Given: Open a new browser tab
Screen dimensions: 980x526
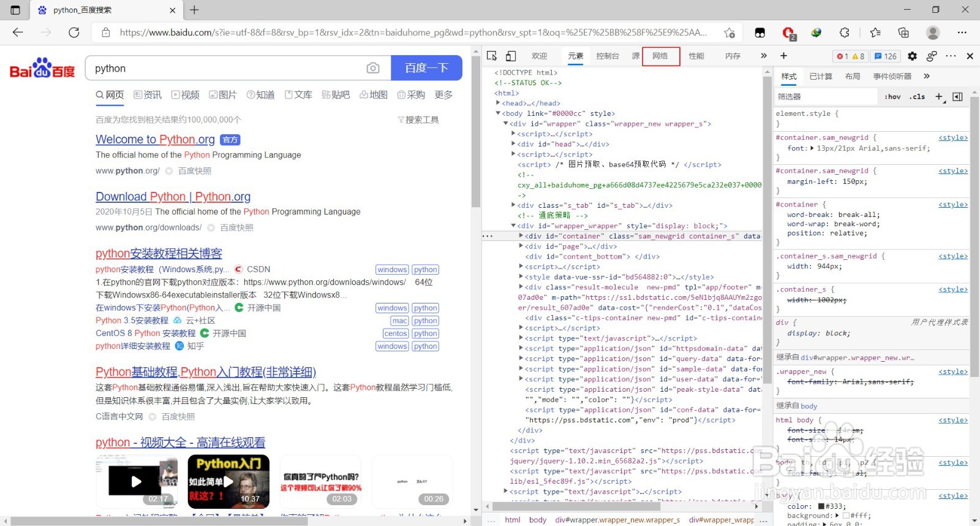Looking at the screenshot, I should click(194, 10).
